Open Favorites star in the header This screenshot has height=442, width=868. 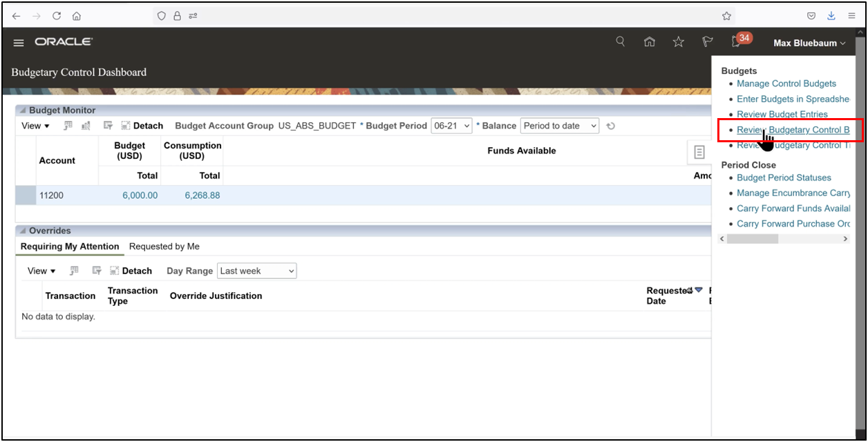pos(678,41)
